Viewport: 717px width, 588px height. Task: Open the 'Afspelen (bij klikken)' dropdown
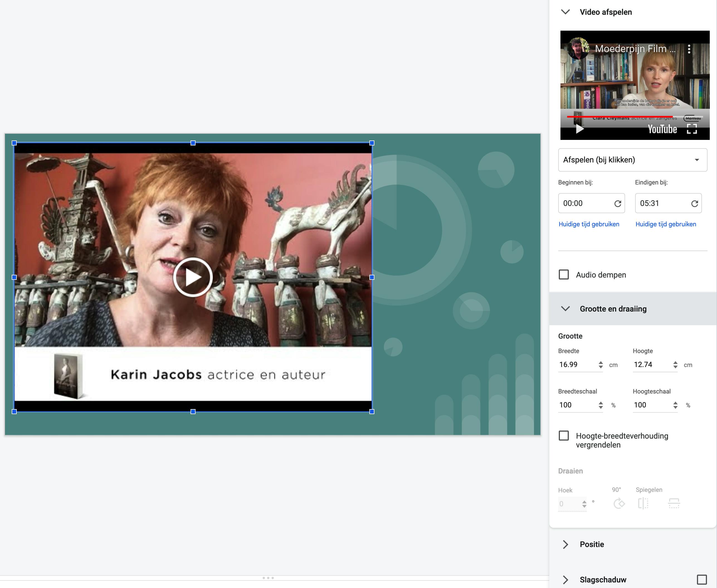[632, 160]
